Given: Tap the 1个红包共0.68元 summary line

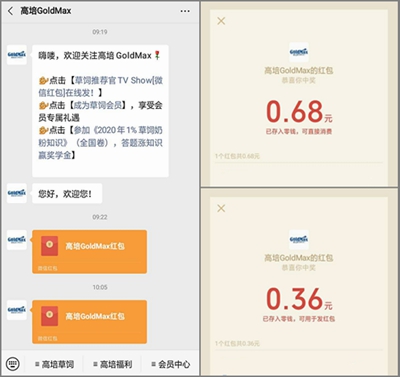Looking at the screenshot, I should tap(237, 156).
